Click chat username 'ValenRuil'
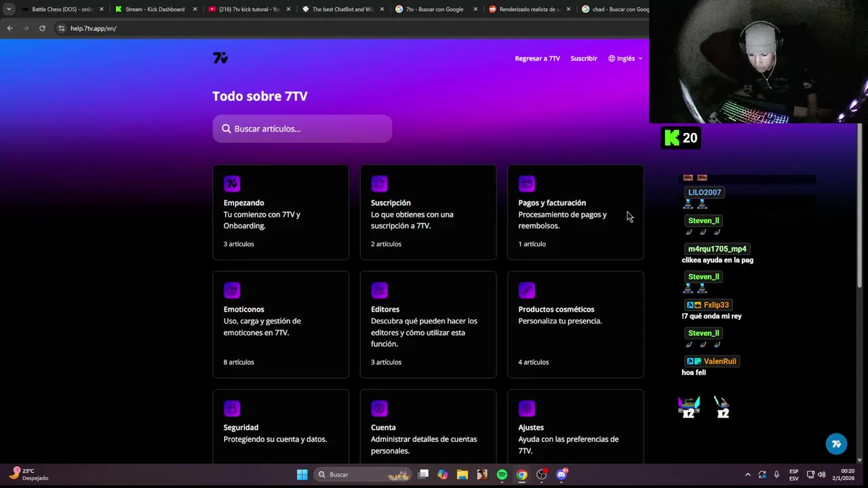The image size is (868, 488). click(x=719, y=361)
